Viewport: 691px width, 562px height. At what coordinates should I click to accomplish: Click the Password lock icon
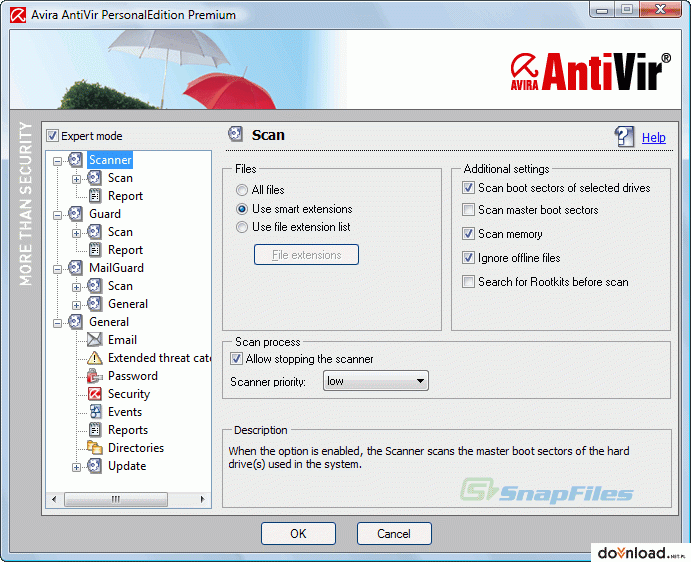click(x=94, y=376)
